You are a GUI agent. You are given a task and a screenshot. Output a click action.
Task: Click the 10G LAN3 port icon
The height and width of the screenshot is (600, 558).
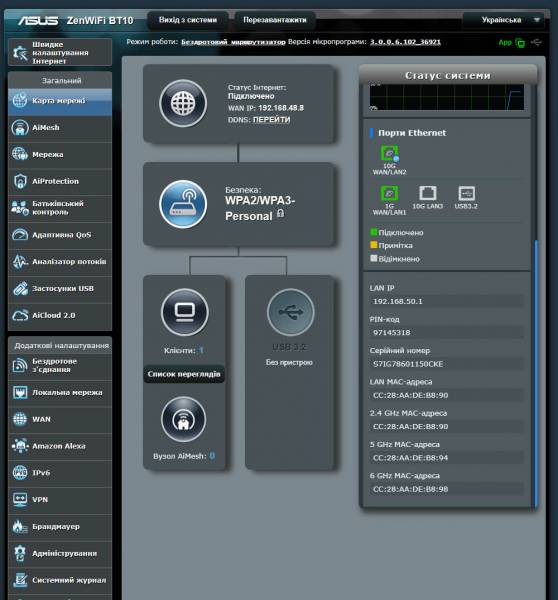pyautogui.click(x=427, y=194)
